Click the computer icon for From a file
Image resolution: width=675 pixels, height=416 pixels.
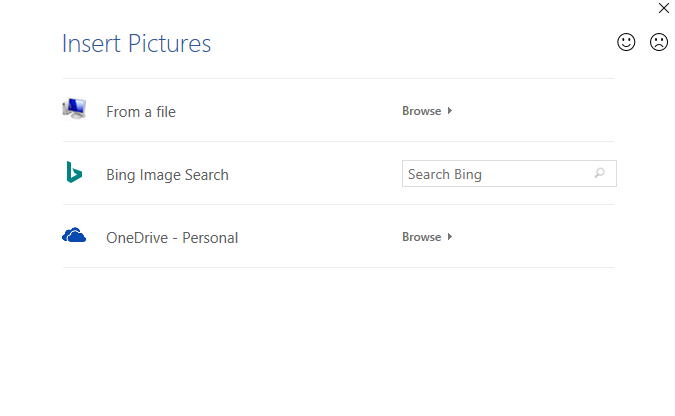click(x=74, y=110)
